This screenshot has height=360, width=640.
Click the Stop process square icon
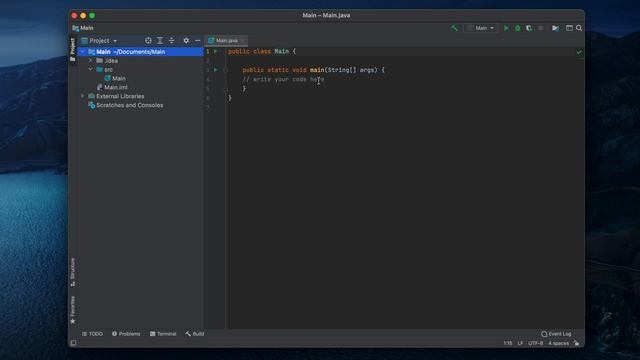[541, 28]
